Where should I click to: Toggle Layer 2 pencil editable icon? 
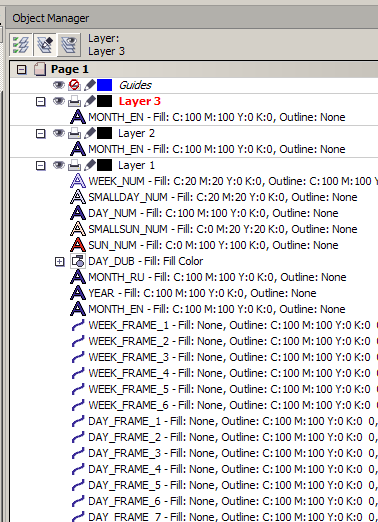click(89, 133)
